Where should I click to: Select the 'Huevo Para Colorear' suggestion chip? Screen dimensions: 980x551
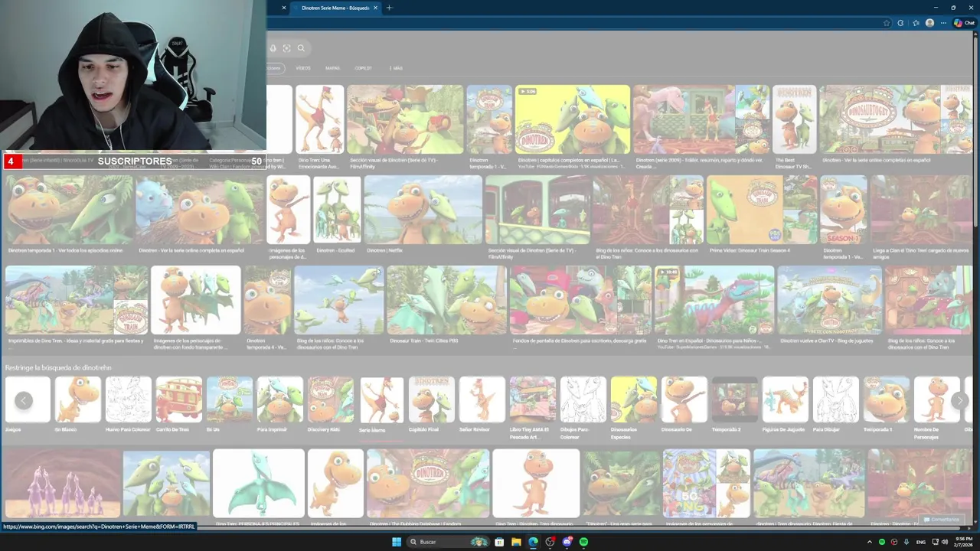[x=128, y=404]
